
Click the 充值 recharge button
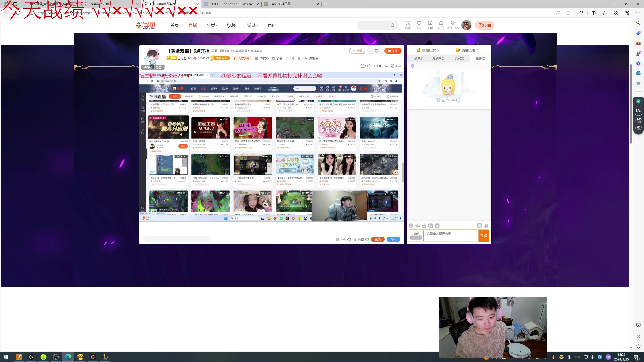tap(378, 240)
